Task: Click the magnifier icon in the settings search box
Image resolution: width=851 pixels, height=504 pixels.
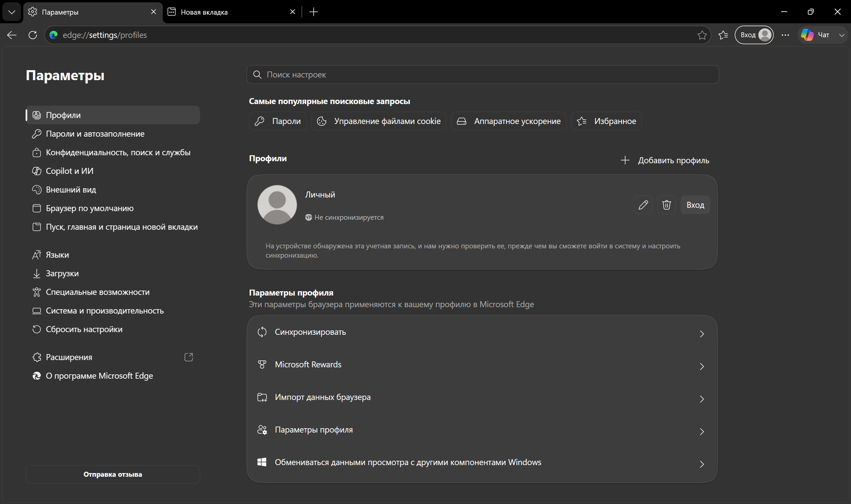Action: [x=257, y=74]
